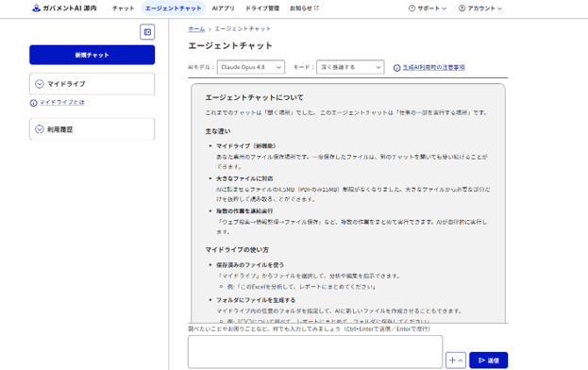Open the マイドライブとは link
Viewport: 588px width, 370px height.
[62, 102]
